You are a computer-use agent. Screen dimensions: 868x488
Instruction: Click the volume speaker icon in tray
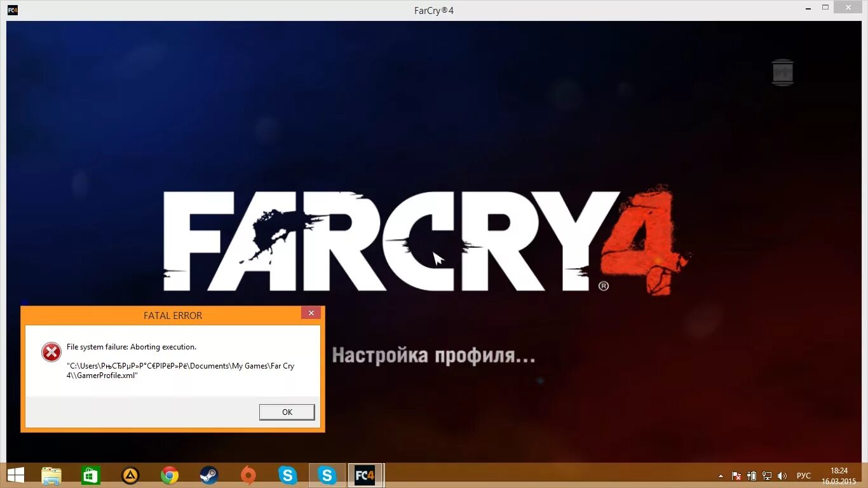(782, 475)
